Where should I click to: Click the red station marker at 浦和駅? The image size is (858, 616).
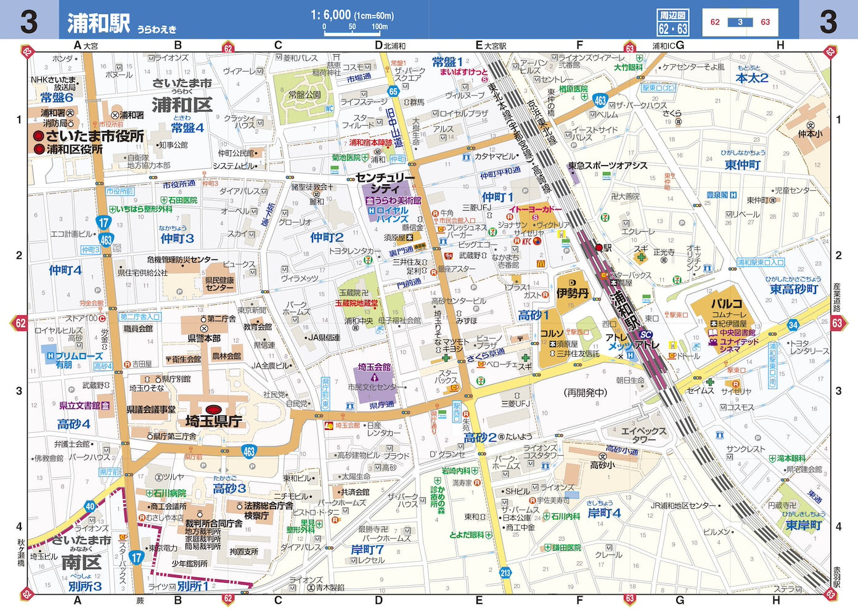(x=599, y=248)
